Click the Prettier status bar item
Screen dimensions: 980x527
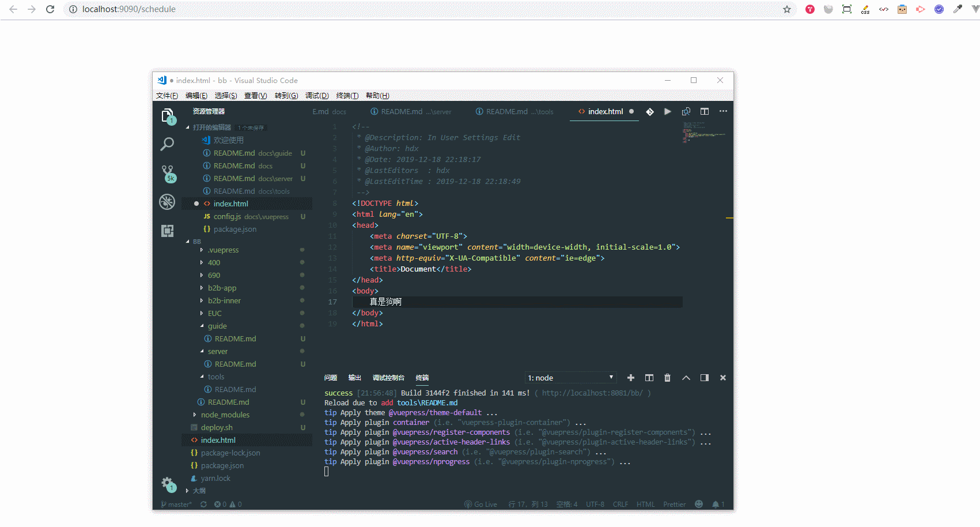pos(675,505)
